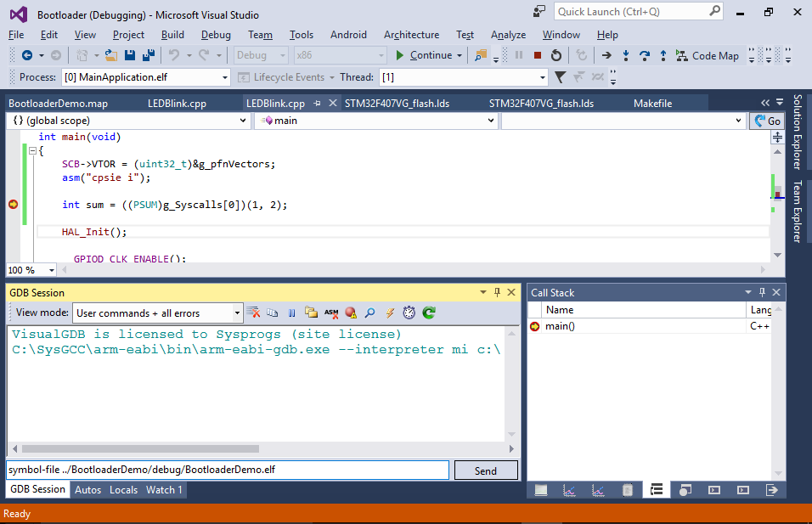The image size is (812, 524).
Task: Click the Step Over icon
Action: (644, 55)
